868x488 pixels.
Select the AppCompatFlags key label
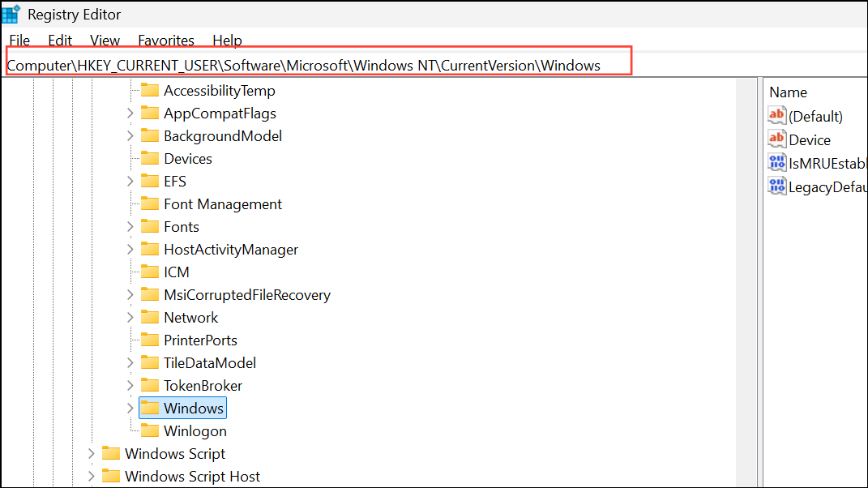[220, 113]
